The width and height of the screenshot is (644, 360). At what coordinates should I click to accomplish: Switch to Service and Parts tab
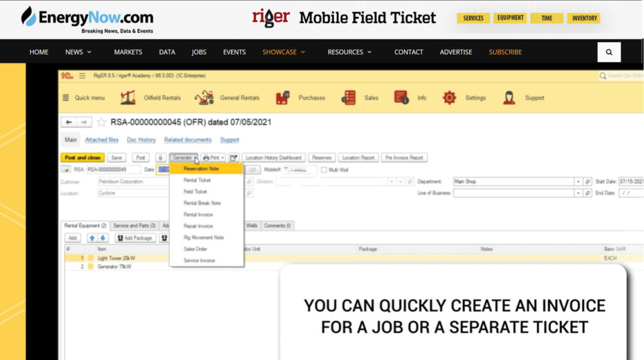(135, 226)
